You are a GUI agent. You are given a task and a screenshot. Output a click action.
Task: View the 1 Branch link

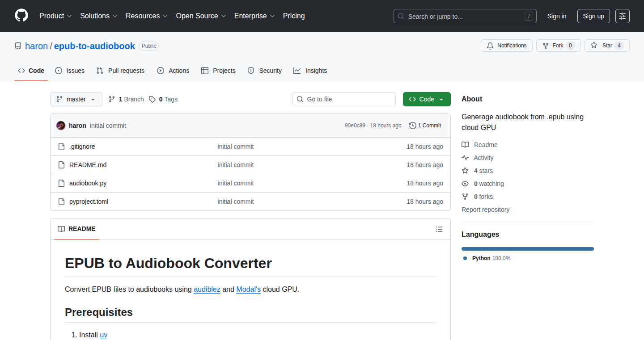tap(126, 99)
